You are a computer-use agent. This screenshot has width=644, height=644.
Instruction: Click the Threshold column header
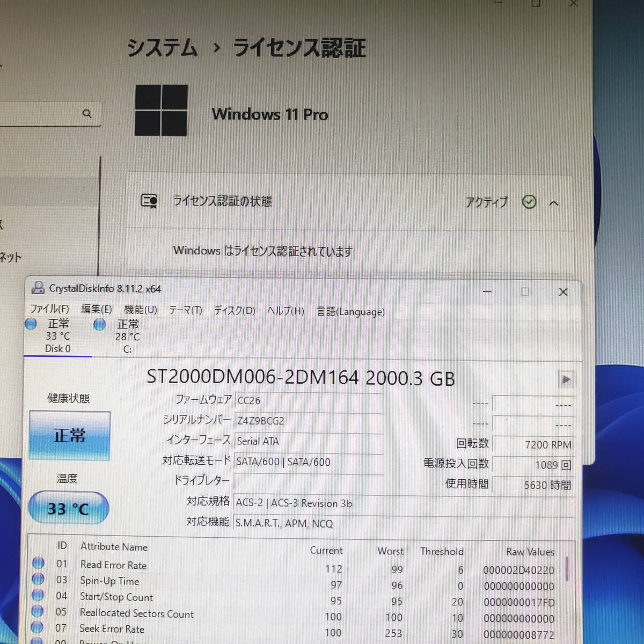point(442,551)
